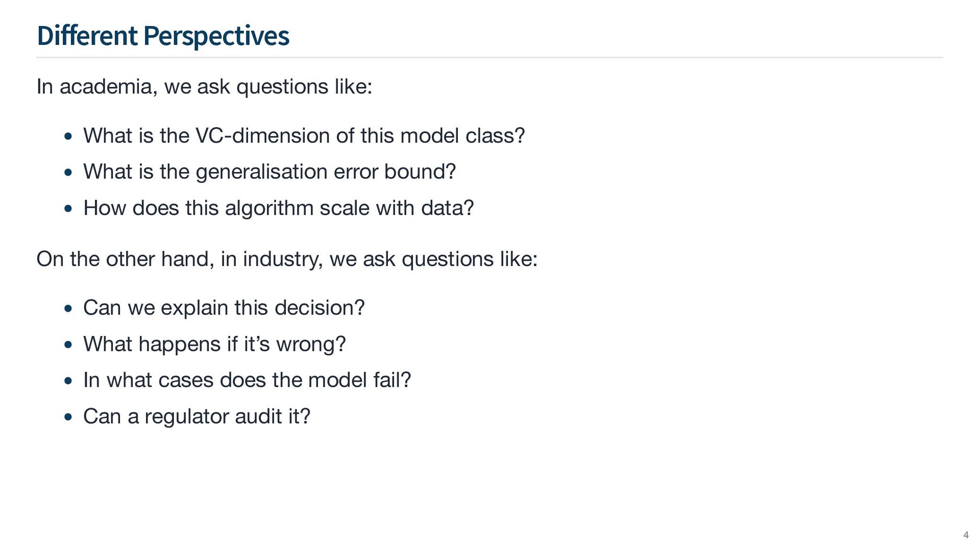This screenshot has width=980, height=551.
Task: Click the word 'Perspectives' in the title
Action: [x=216, y=36]
